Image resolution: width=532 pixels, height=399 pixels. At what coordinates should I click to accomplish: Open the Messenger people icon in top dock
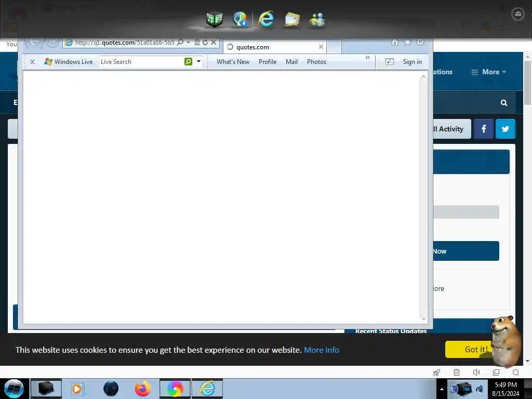pyautogui.click(x=317, y=20)
